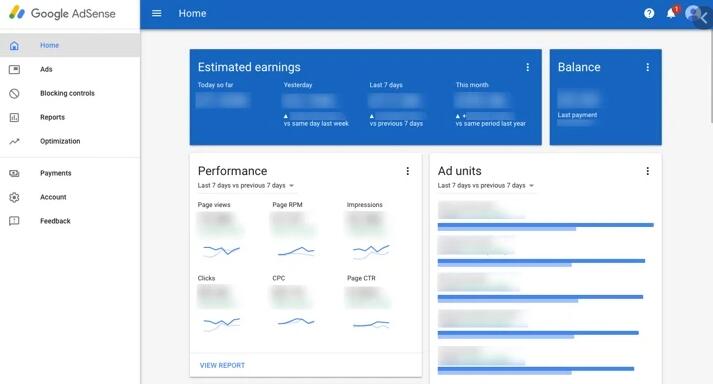Click the Optimization trend arrow icon
The width and height of the screenshot is (713, 384).
[x=14, y=141]
